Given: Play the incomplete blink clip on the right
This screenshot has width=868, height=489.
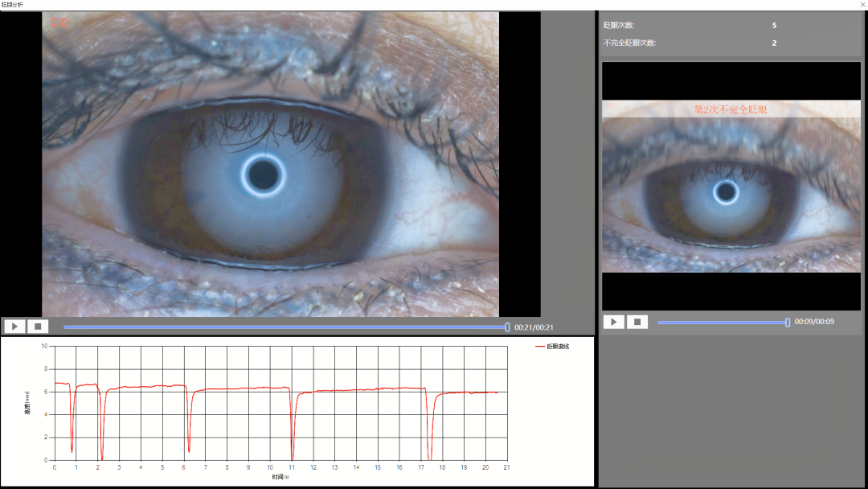Looking at the screenshot, I should (613, 322).
